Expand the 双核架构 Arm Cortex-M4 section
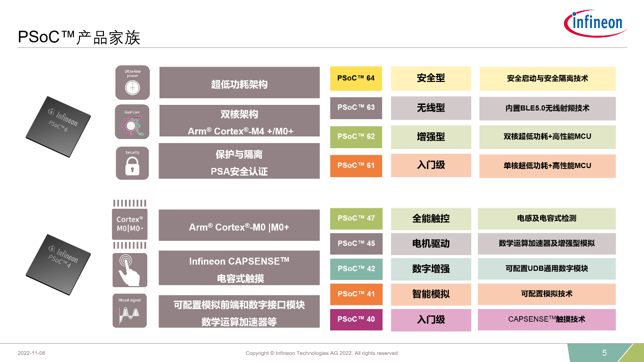Screen dimensions: 644x362 click(x=239, y=121)
